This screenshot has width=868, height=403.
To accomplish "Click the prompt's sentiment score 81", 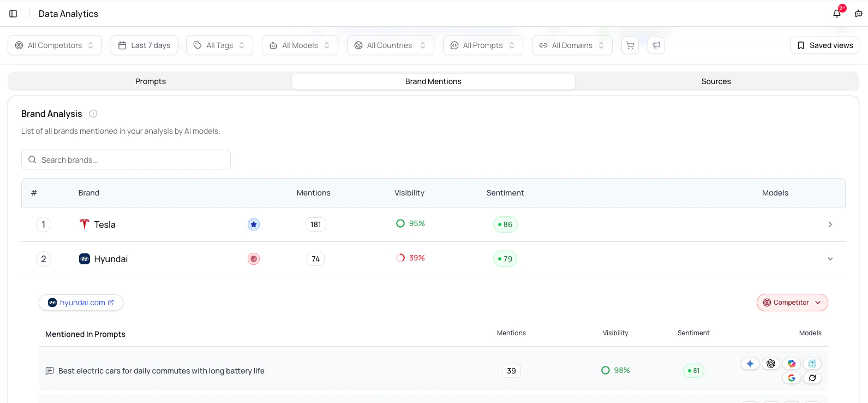I will click(x=693, y=371).
